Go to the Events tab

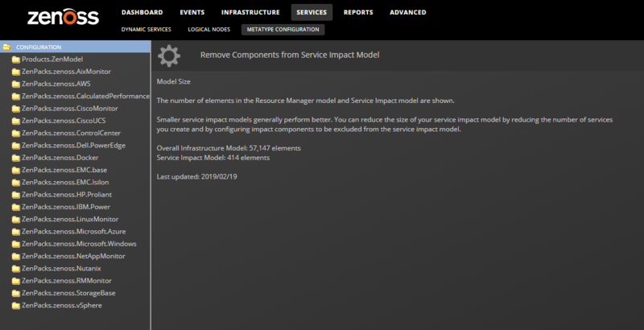192,12
